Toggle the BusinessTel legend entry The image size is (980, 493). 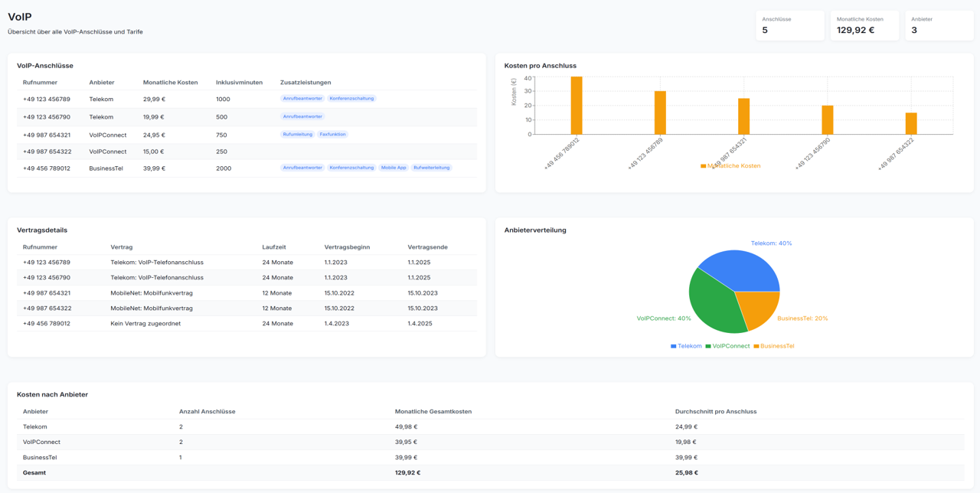(774, 345)
